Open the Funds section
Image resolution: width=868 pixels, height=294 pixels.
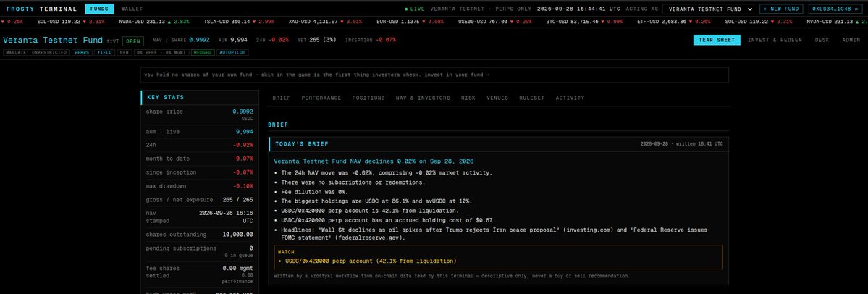point(100,9)
